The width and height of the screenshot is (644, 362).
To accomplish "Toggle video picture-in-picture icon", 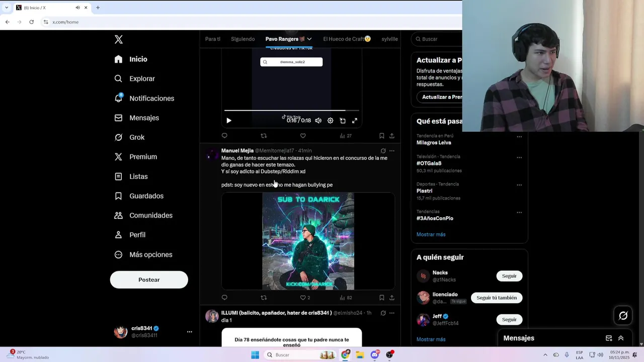I will (343, 121).
